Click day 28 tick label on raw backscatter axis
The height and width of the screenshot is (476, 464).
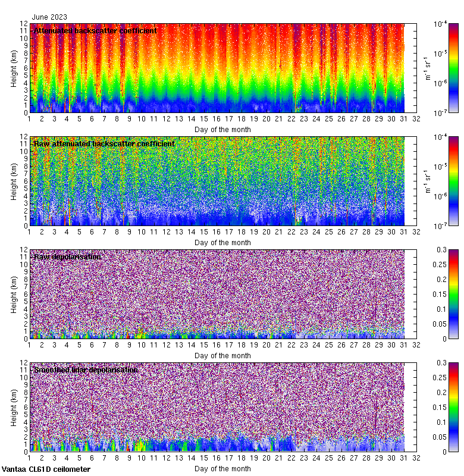coord(366,232)
